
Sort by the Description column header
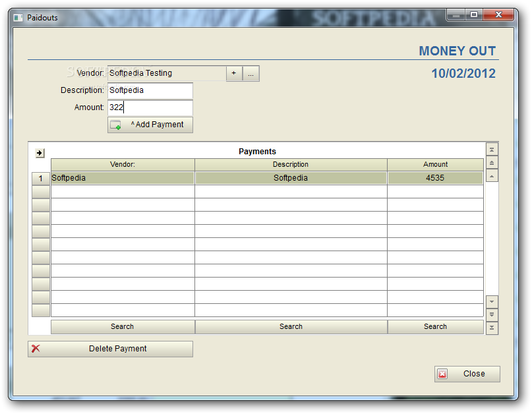pyautogui.click(x=291, y=165)
